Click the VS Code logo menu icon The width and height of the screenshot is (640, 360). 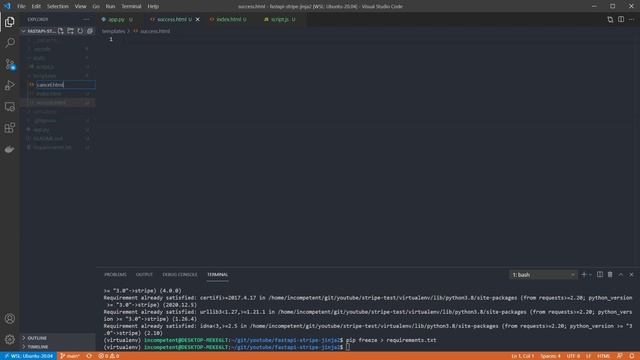[x=7, y=6]
